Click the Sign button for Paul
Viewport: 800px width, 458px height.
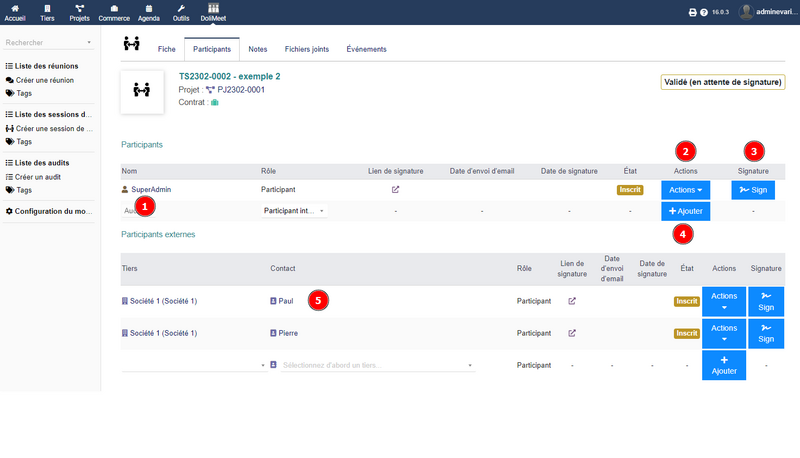click(x=766, y=301)
